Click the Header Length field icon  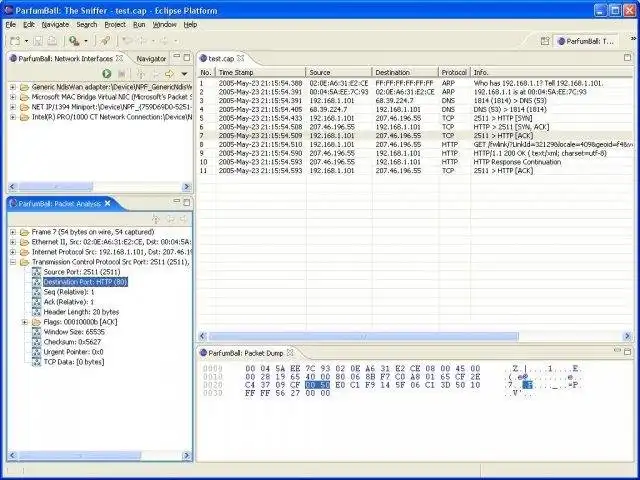coord(37,312)
